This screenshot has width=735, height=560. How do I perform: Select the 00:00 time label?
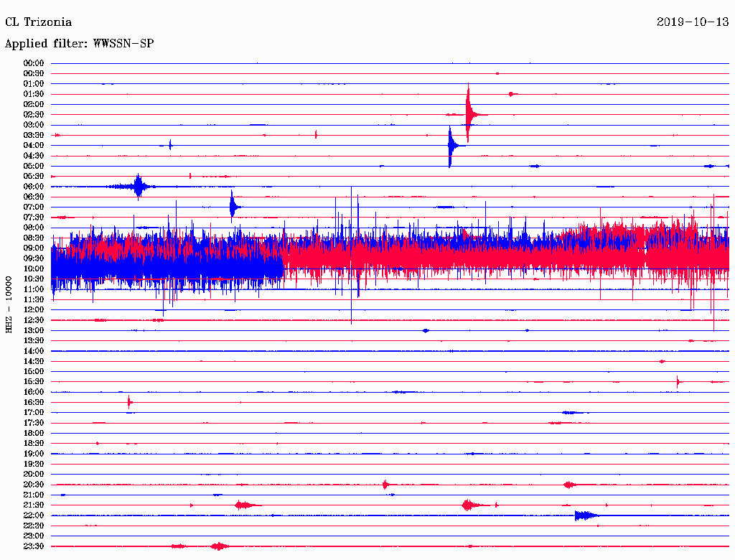click(x=34, y=63)
